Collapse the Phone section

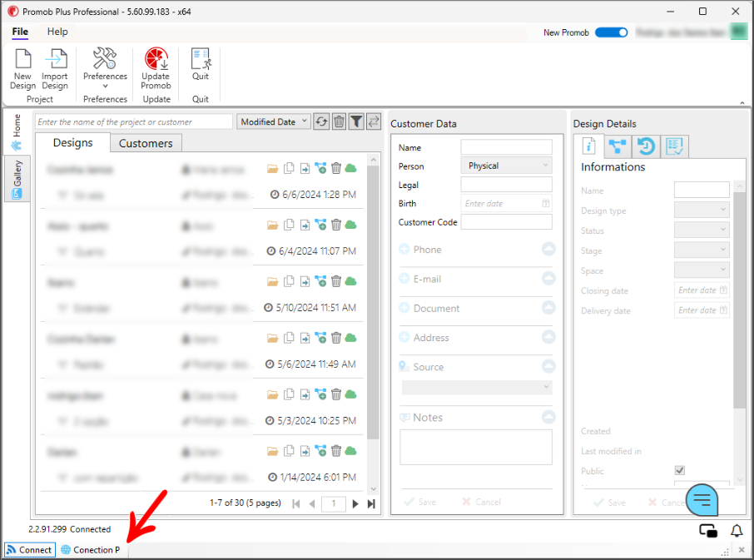[548, 249]
